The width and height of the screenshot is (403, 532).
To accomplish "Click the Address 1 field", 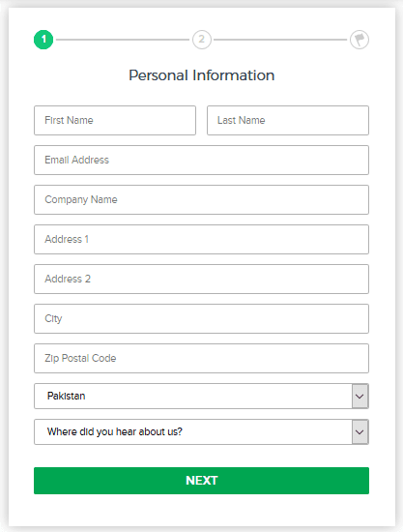I will (x=201, y=239).
